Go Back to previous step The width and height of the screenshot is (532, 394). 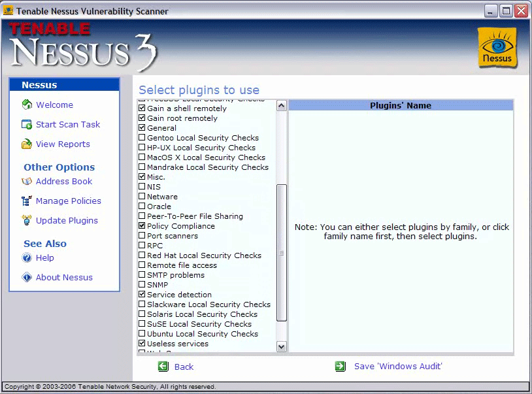point(184,367)
